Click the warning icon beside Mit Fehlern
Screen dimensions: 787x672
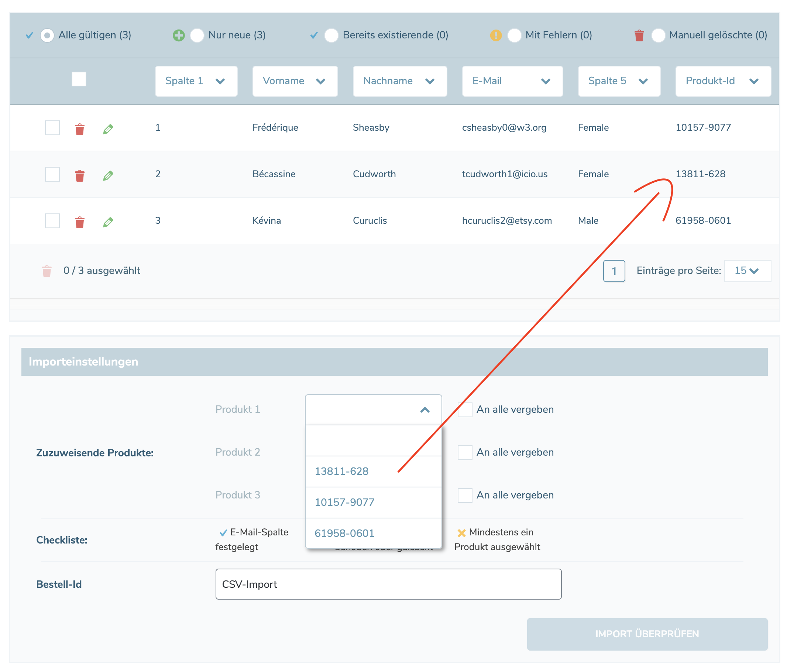point(496,35)
